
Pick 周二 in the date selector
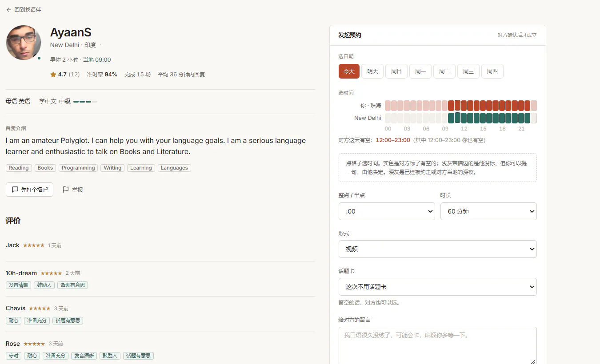tap(444, 71)
